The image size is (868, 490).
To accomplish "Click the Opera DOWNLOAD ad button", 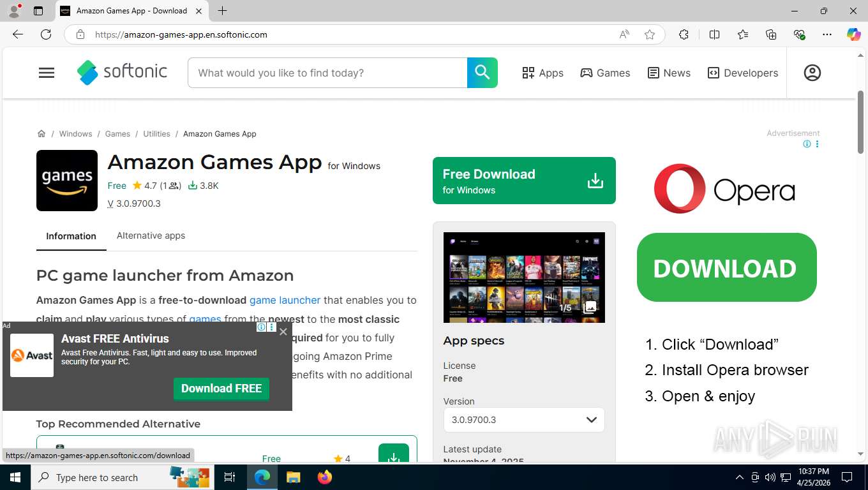I will pos(727,267).
